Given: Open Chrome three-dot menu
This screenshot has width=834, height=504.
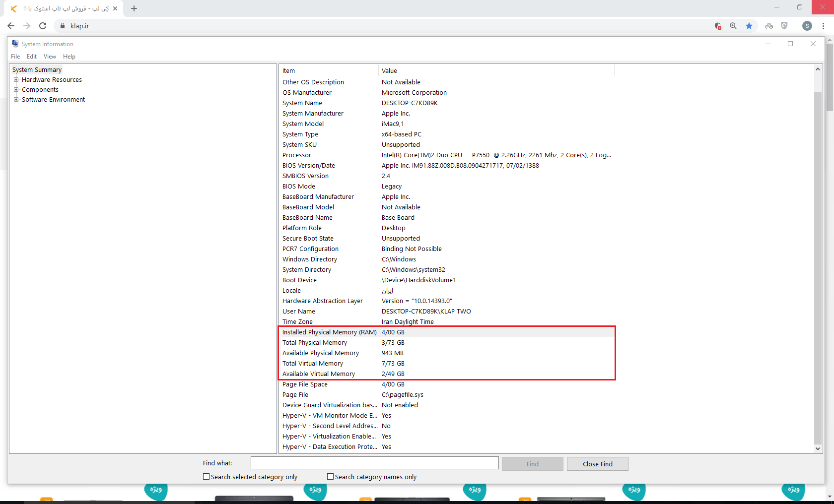Looking at the screenshot, I should coord(824,26).
